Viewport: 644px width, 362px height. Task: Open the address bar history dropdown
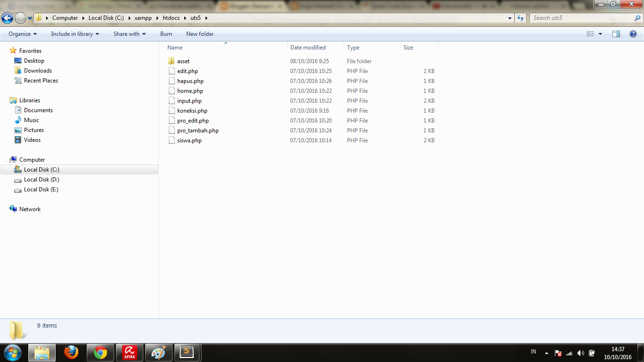pyautogui.click(x=510, y=18)
